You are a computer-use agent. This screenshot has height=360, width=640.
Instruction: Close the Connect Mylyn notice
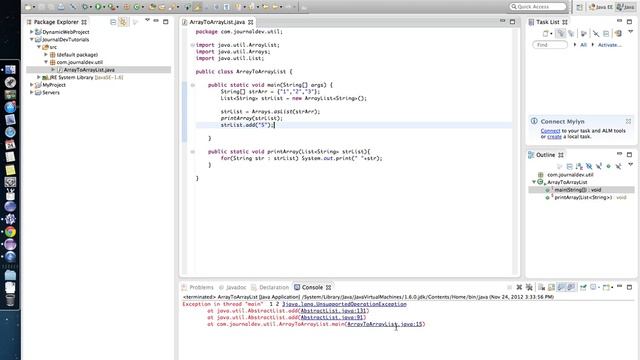[x=628, y=121]
